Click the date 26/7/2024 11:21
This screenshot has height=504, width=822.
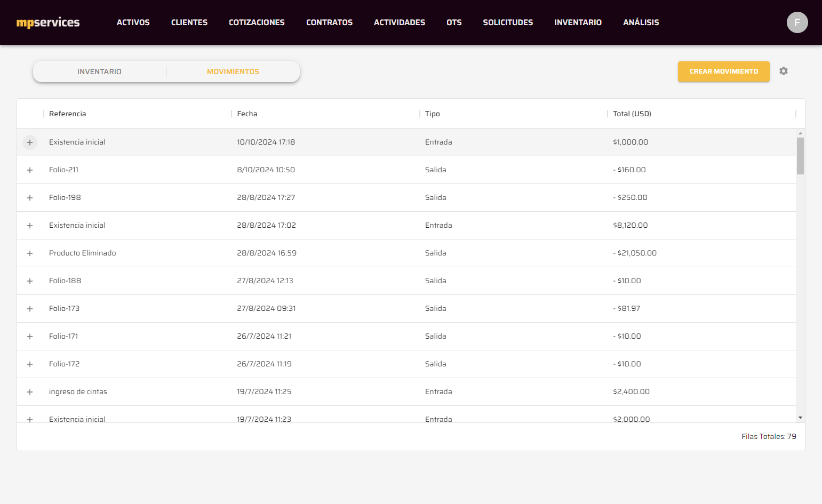pos(264,337)
